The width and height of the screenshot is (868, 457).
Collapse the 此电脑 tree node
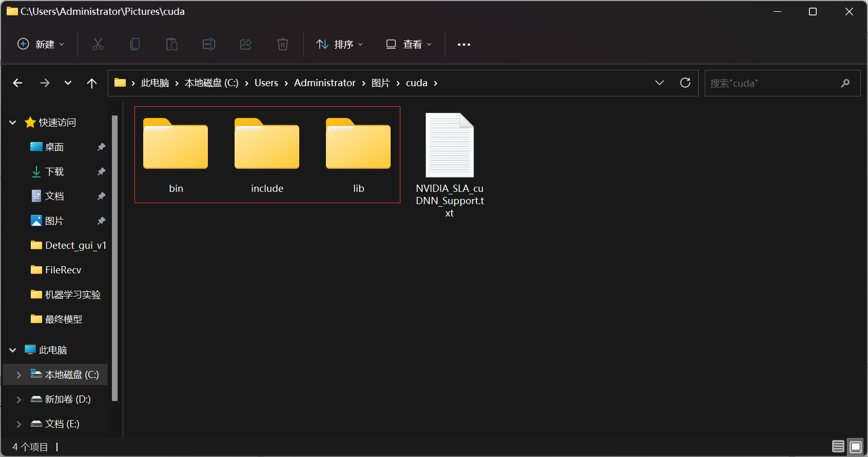point(13,350)
